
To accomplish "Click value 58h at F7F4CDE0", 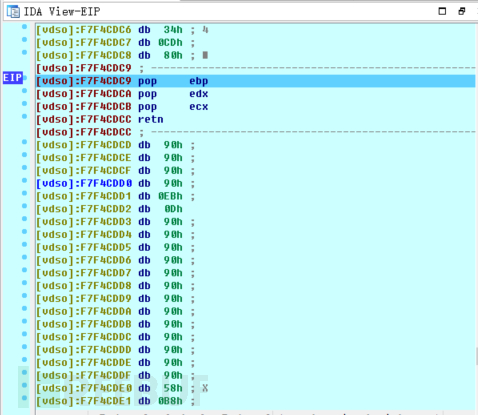I will [173, 388].
